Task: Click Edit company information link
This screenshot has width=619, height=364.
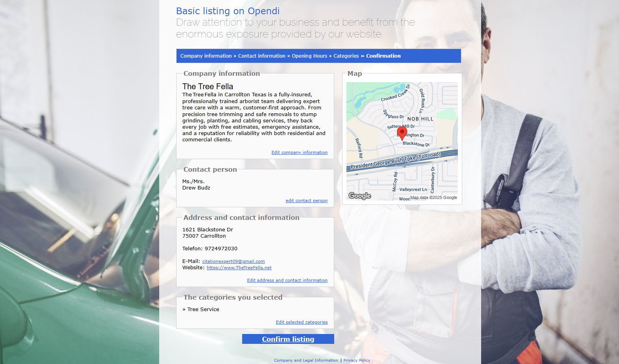Action: pyautogui.click(x=299, y=152)
